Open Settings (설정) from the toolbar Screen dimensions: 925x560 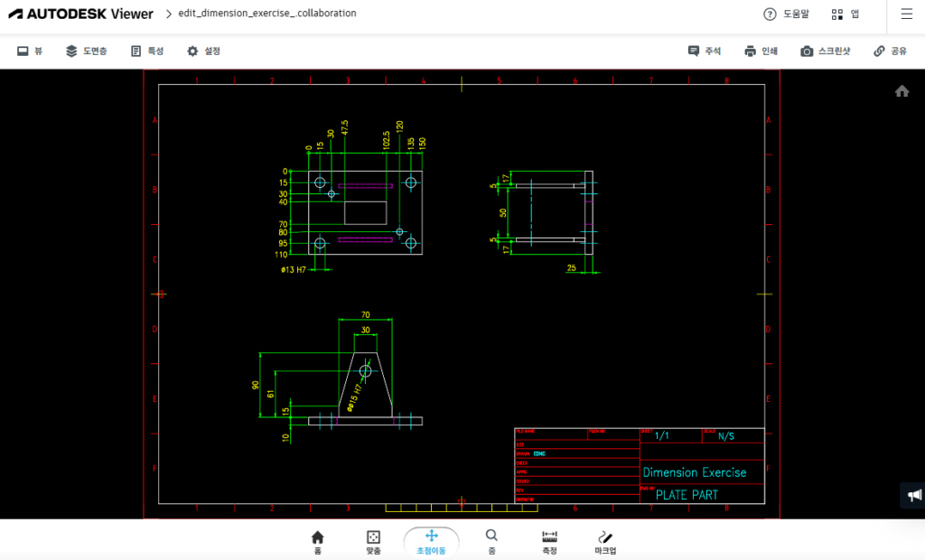(203, 51)
